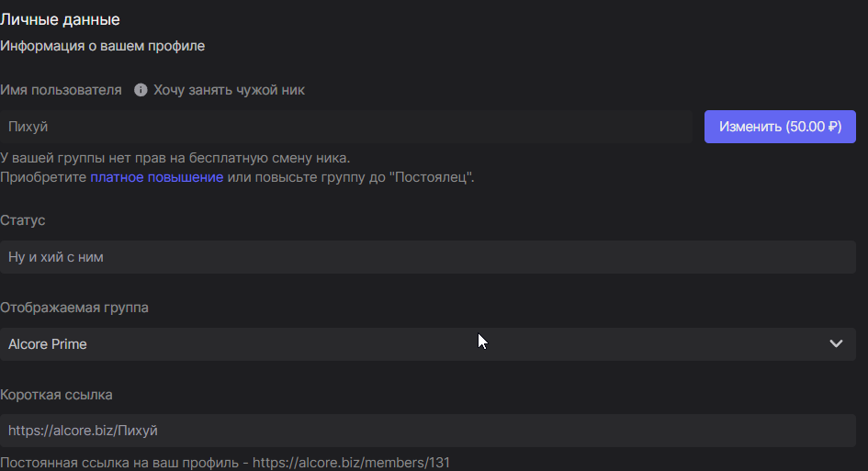
Task: Click the permanent URL ending in members/131
Action: point(351,463)
